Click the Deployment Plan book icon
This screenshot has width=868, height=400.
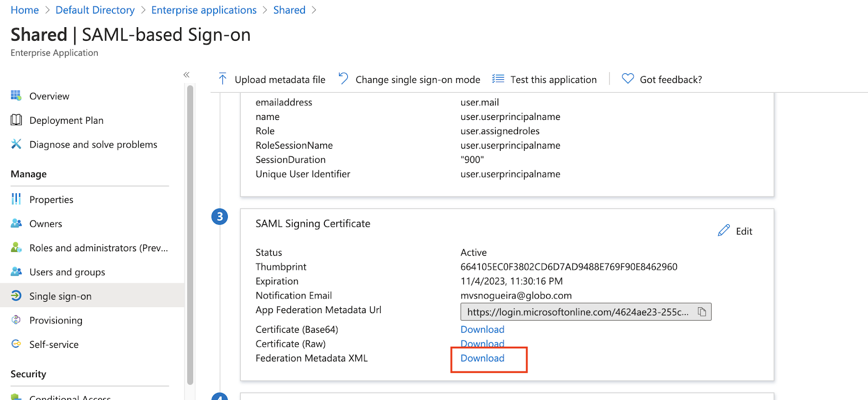[16, 120]
